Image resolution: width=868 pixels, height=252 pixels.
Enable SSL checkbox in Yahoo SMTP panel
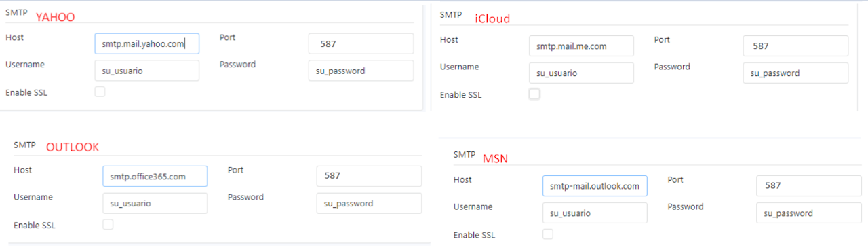click(x=100, y=92)
